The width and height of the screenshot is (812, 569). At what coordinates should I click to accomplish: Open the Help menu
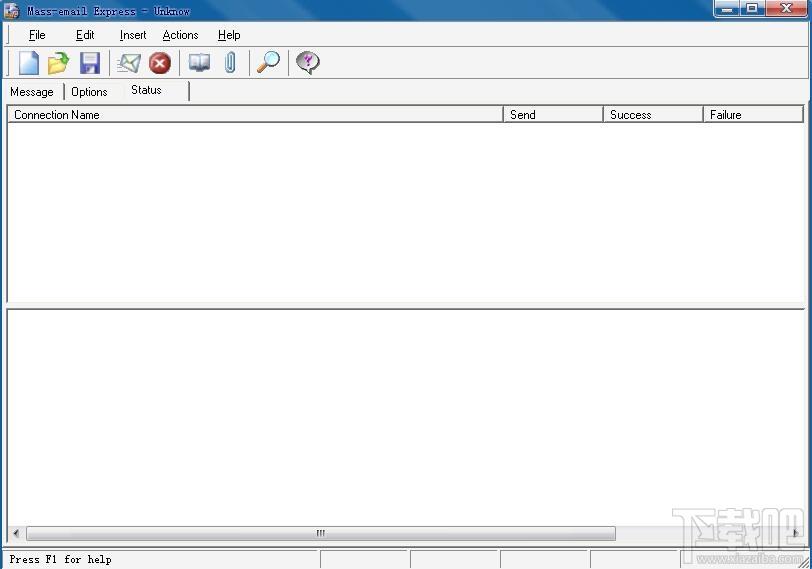(x=229, y=35)
